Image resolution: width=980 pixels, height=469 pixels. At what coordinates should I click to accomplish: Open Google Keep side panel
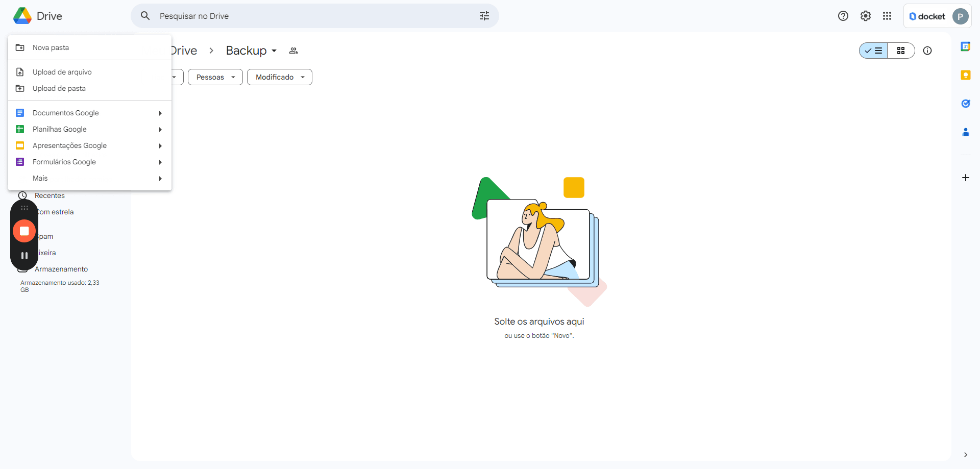(966, 75)
